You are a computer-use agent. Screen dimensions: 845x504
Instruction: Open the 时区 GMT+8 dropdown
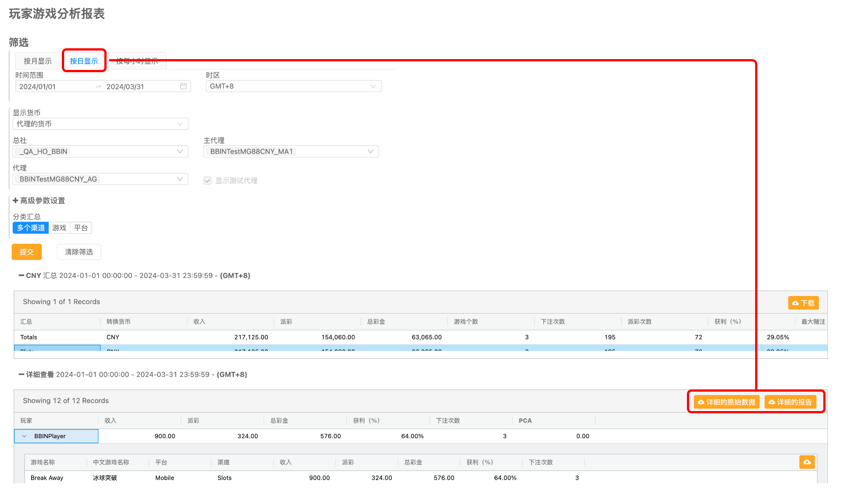pyautogui.click(x=293, y=86)
